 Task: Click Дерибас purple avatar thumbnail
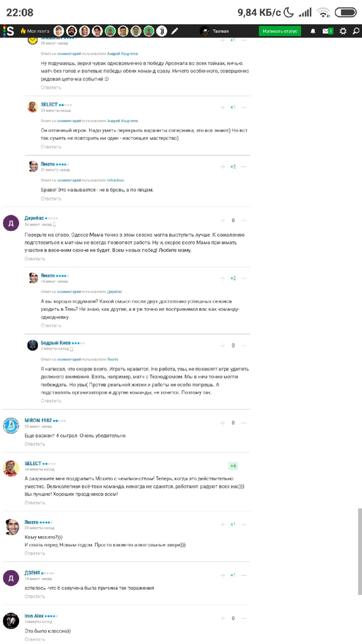pyautogui.click(x=11, y=223)
